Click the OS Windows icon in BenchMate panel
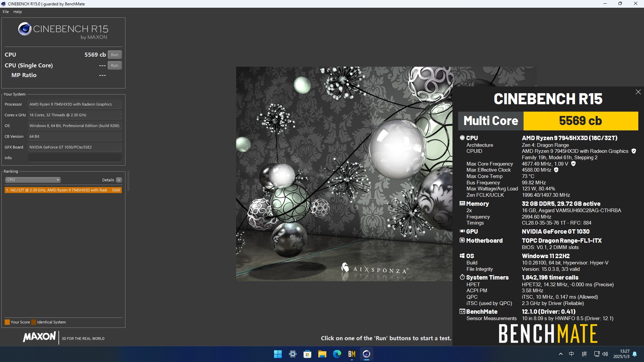 (462, 256)
